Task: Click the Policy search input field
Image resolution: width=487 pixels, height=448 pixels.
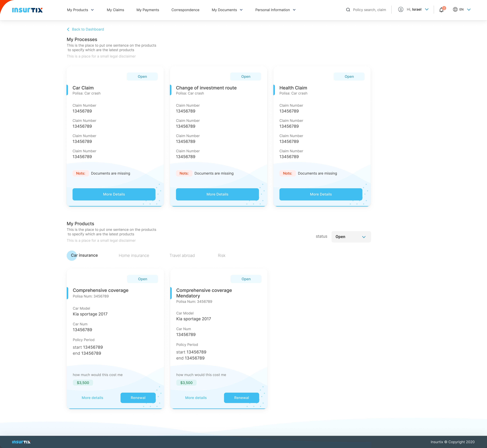Action: [x=369, y=10]
